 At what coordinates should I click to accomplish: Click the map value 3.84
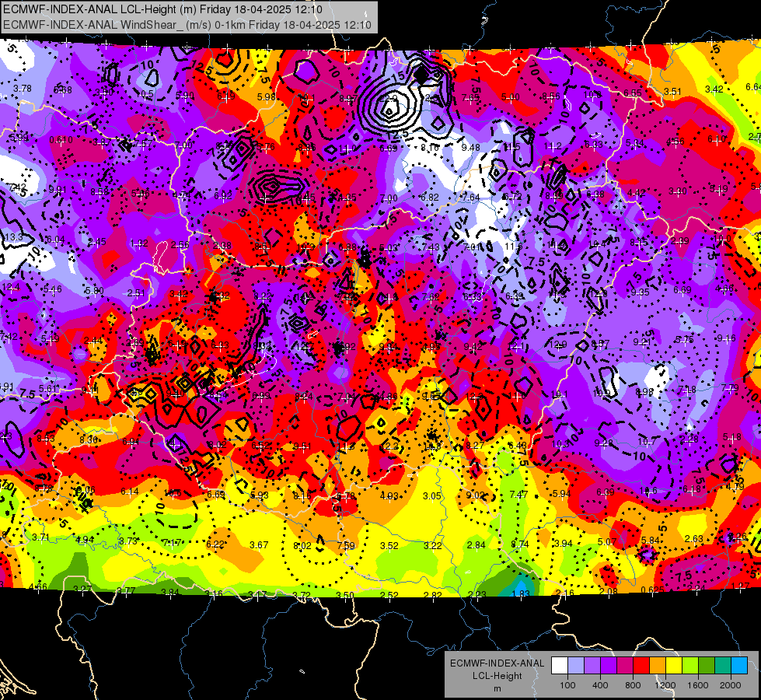(x=170, y=592)
